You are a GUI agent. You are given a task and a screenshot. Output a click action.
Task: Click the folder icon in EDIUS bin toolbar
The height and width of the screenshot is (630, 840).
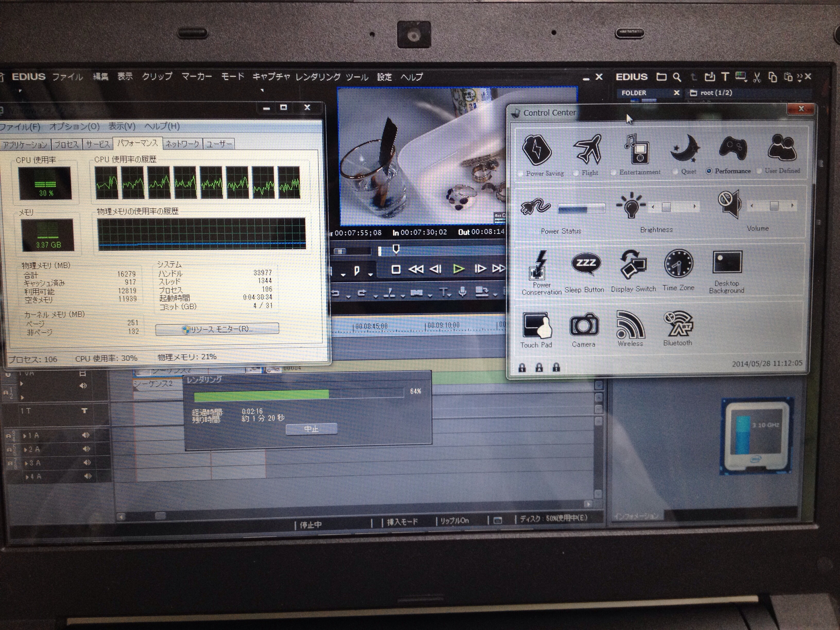click(x=661, y=77)
